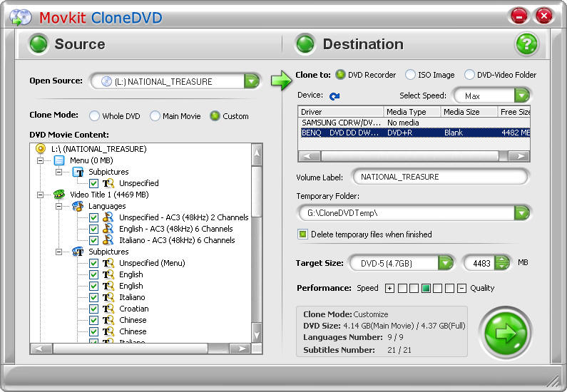This screenshot has width=567, height=392.
Task: Click the device list right scroll arrow
Action: (x=519, y=156)
